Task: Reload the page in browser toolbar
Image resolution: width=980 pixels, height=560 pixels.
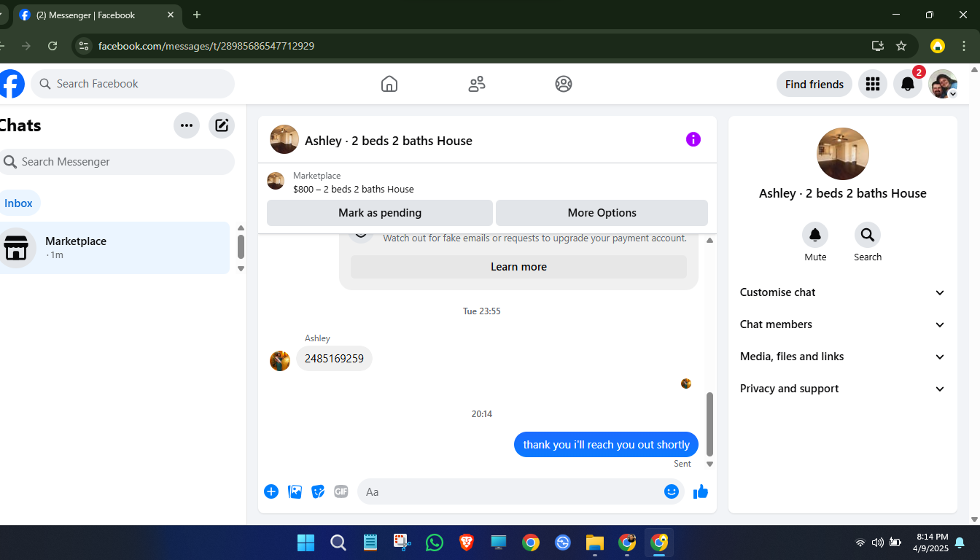Action: click(x=52, y=46)
